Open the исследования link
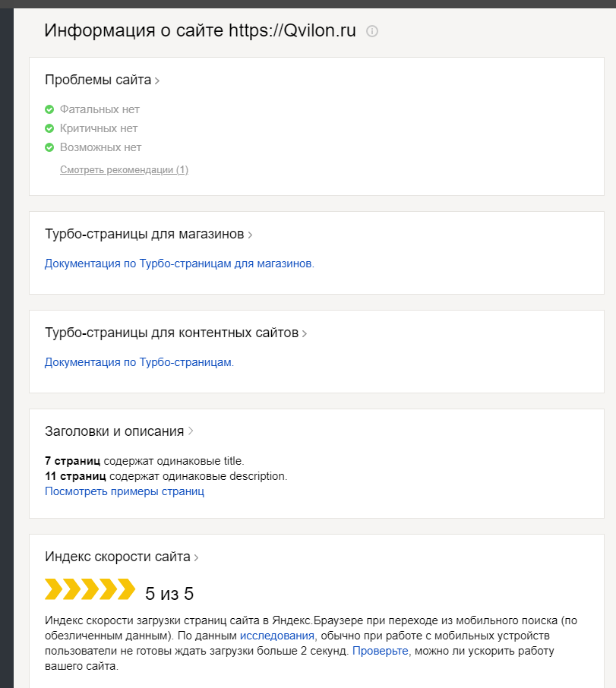The image size is (616, 688). [x=276, y=636]
